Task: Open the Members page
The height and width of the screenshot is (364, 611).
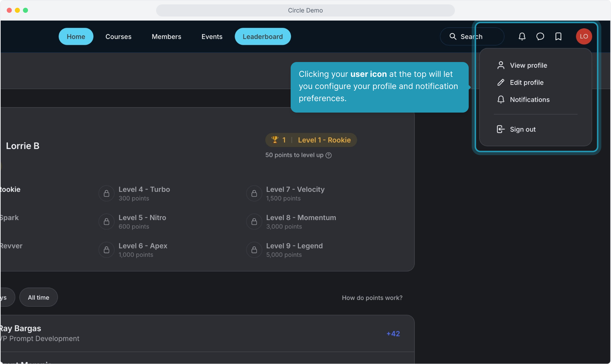Action: [x=166, y=36]
